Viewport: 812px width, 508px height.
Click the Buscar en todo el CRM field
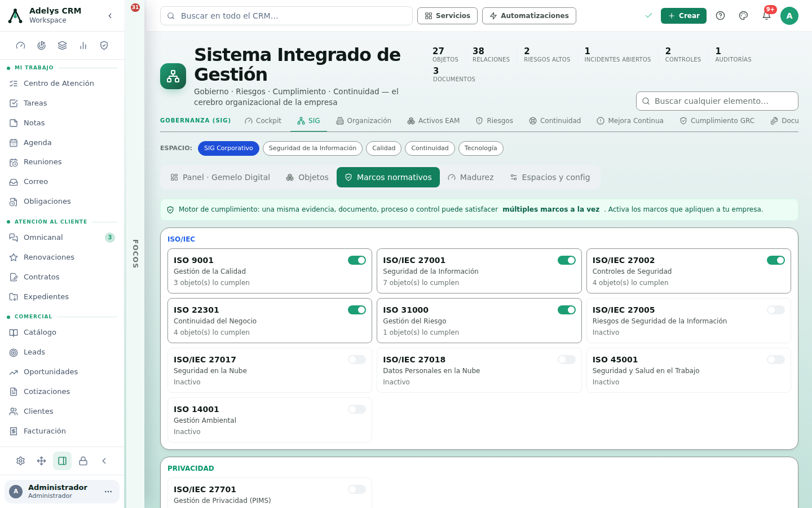pyautogui.click(x=286, y=16)
